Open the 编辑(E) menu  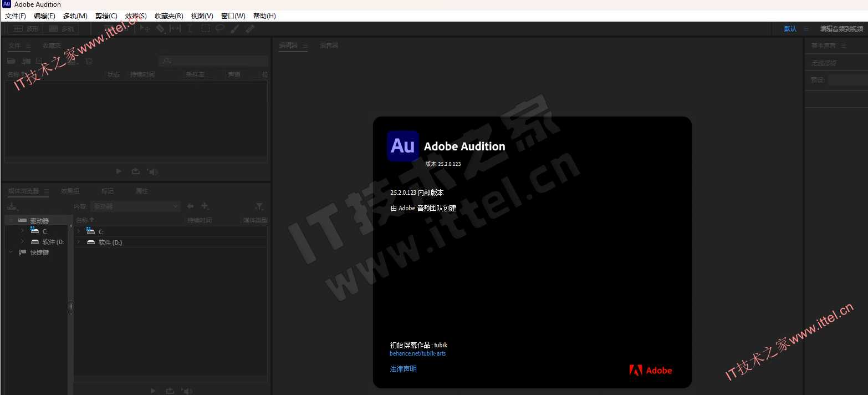tap(44, 16)
